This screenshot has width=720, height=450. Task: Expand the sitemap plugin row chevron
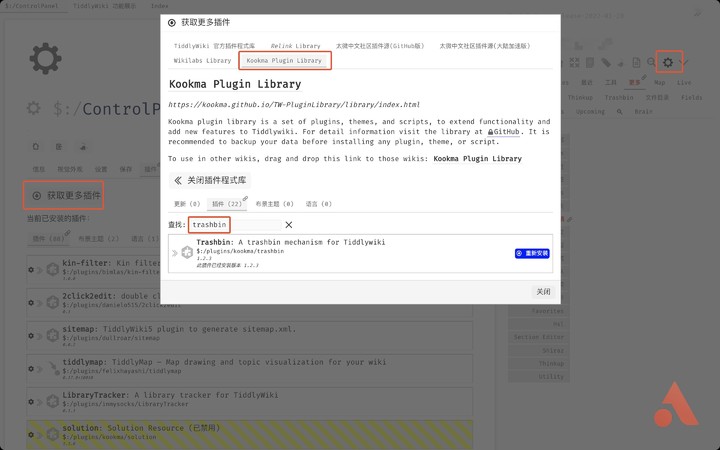pyautogui.click(x=40, y=336)
